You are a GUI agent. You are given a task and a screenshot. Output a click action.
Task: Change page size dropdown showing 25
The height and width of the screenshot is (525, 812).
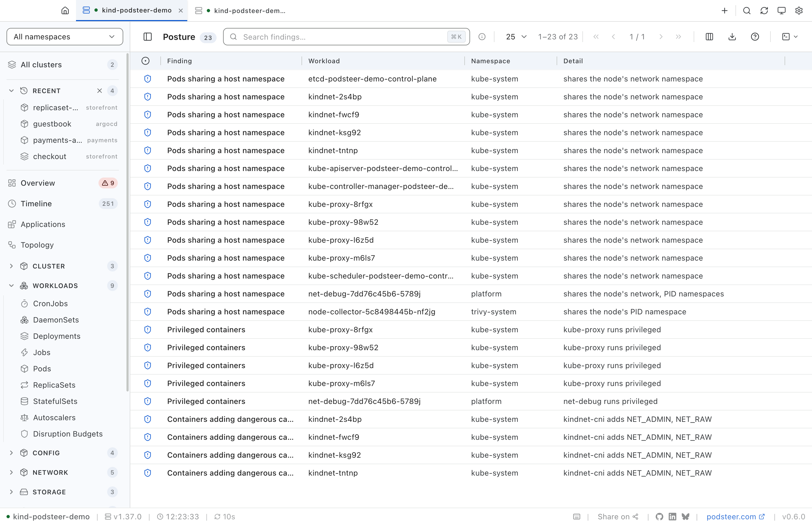click(516, 37)
